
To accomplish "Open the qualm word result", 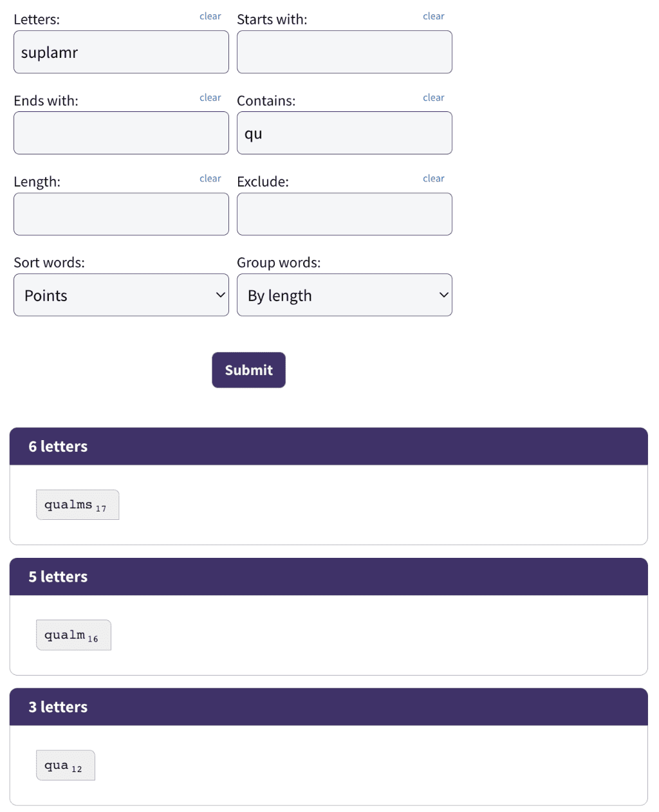I will (73, 636).
